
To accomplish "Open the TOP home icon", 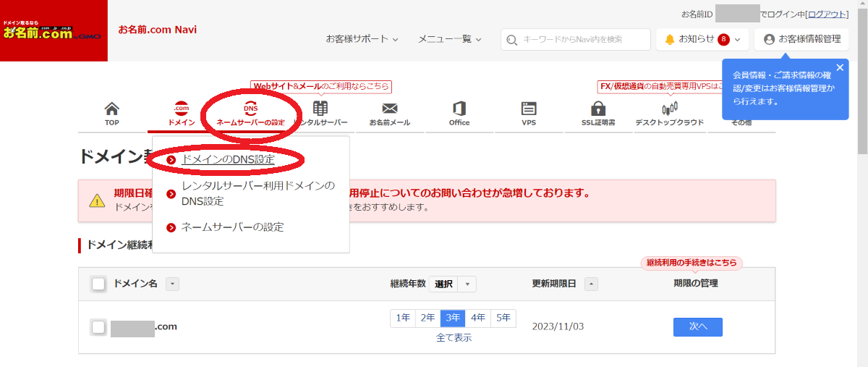I will (x=111, y=109).
